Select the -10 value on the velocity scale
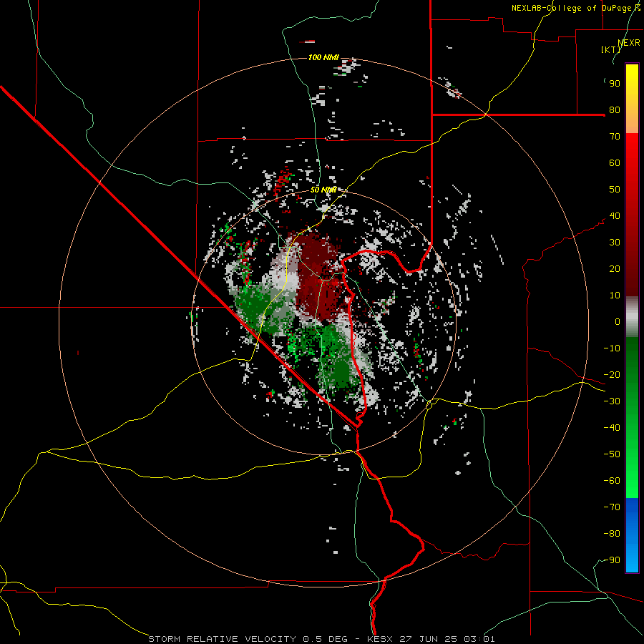The image size is (644, 644). 612,348
